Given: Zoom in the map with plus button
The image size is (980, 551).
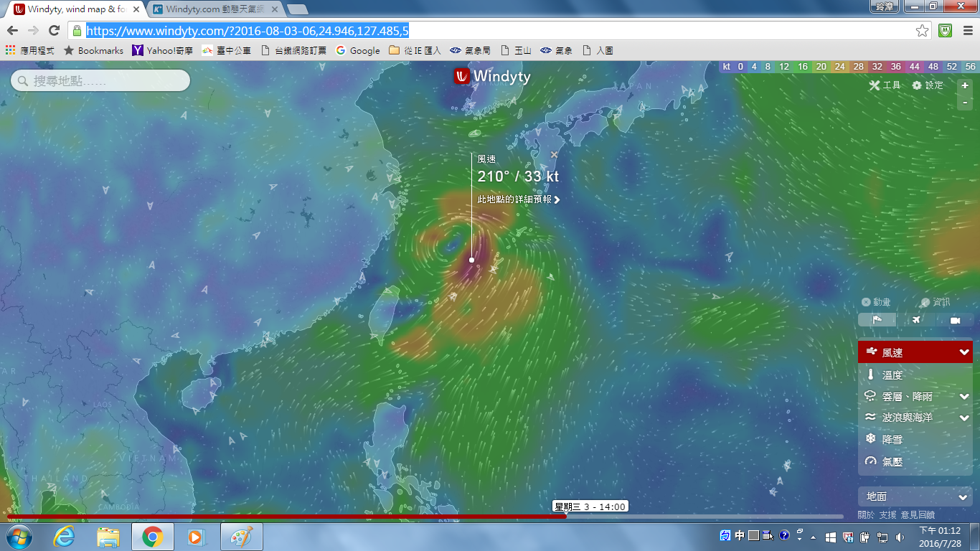Looking at the screenshot, I should click(965, 85).
